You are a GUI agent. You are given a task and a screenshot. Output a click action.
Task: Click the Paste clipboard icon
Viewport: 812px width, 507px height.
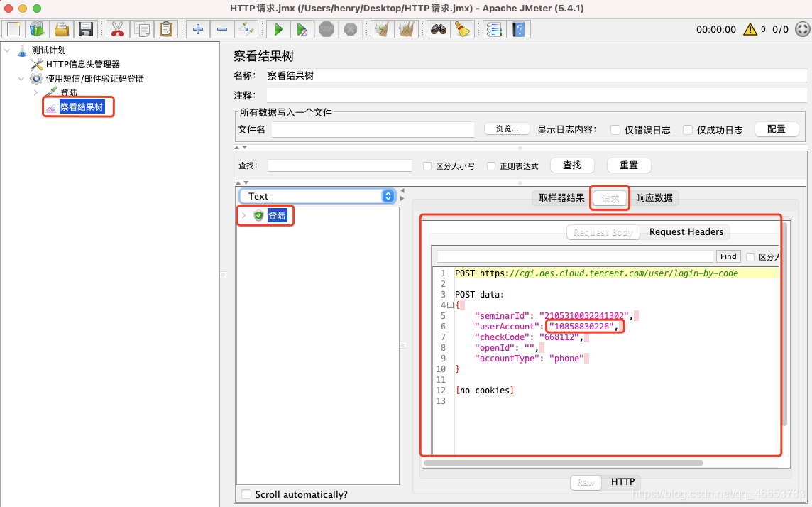(x=165, y=29)
